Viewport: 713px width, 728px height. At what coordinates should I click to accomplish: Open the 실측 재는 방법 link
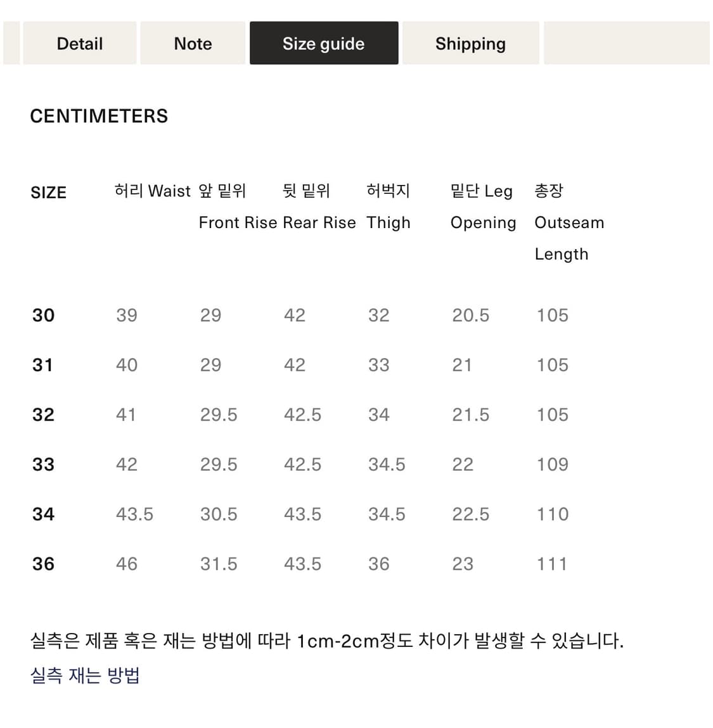(86, 676)
